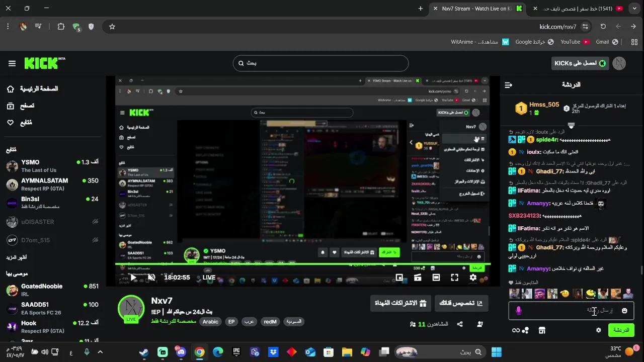The image size is (644, 362).
Task: Click the purple microphone icon in chat input
Action: [x=519, y=311]
